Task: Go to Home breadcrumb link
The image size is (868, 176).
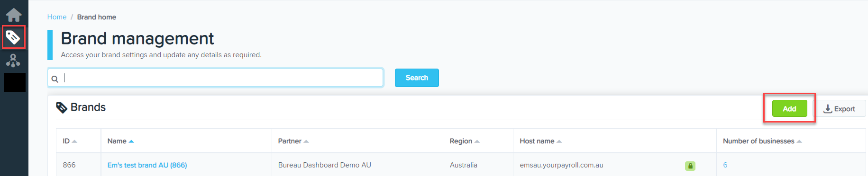Action: click(57, 17)
